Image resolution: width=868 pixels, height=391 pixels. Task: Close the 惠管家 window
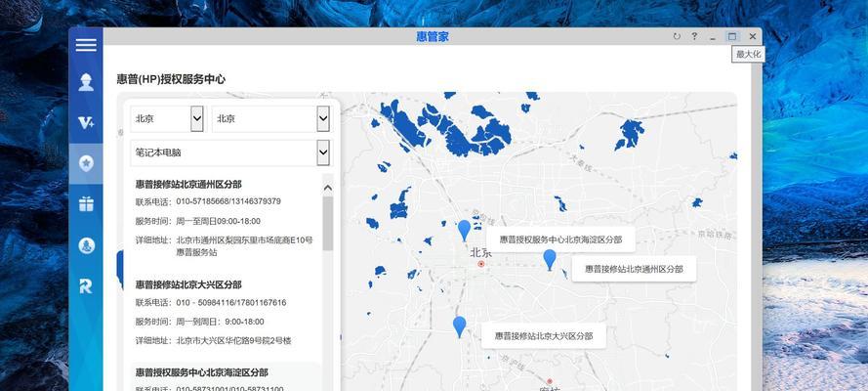[753, 36]
